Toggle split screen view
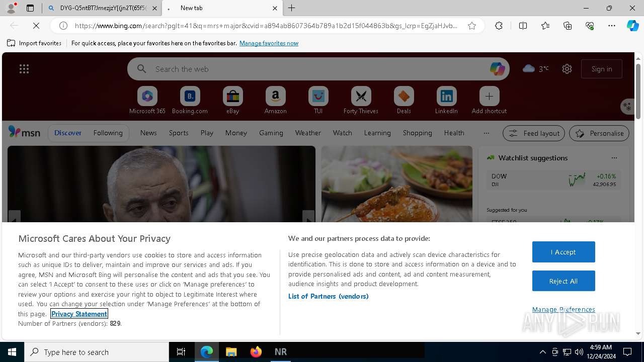The height and width of the screenshot is (362, 644). [523, 26]
